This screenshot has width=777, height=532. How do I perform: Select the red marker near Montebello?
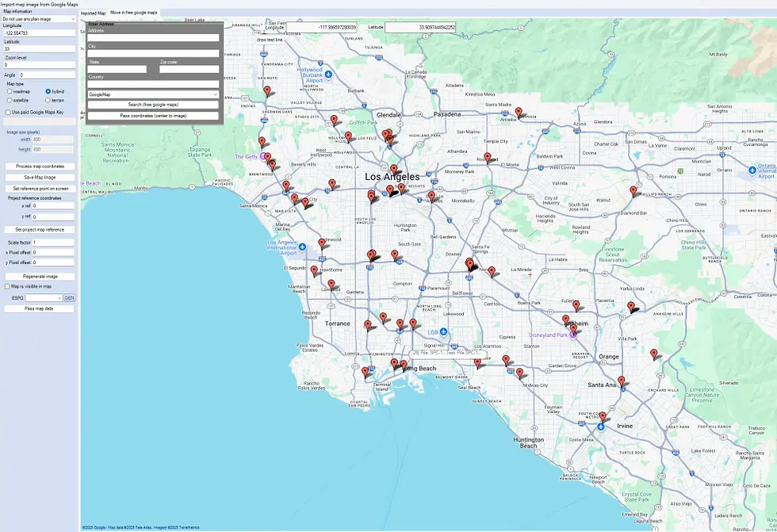pyautogui.click(x=431, y=196)
